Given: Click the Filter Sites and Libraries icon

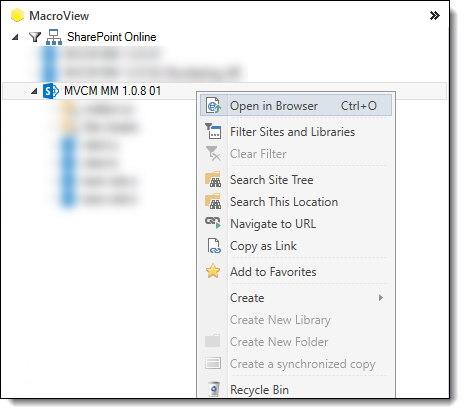Looking at the screenshot, I should (213, 131).
